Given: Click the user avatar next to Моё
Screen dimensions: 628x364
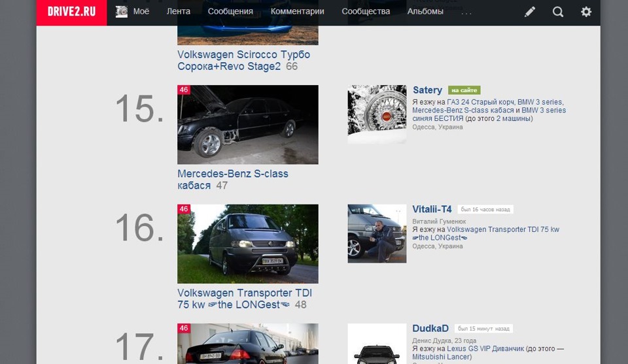Looking at the screenshot, I should click(122, 12).
